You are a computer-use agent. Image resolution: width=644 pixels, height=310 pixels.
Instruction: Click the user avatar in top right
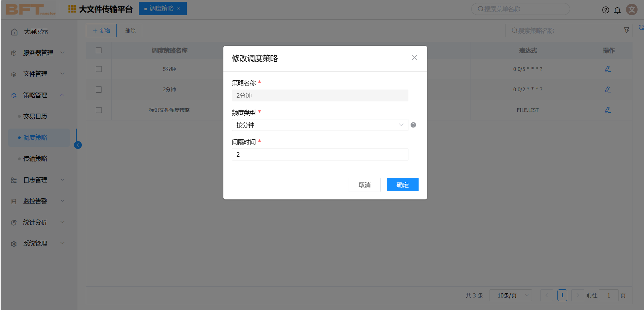click(x=631, y=9)
